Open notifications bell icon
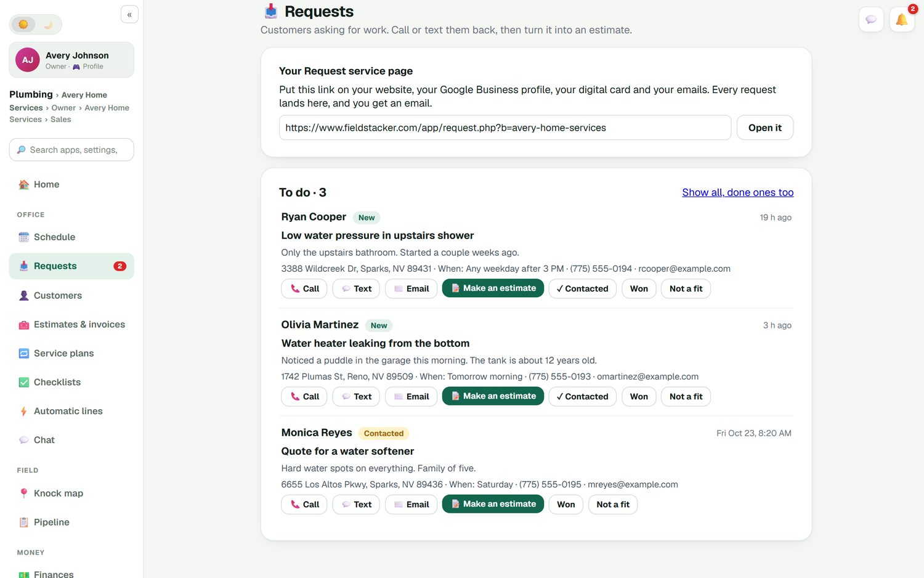The width and height of the screenshot is (924, 578). [902, 20]
